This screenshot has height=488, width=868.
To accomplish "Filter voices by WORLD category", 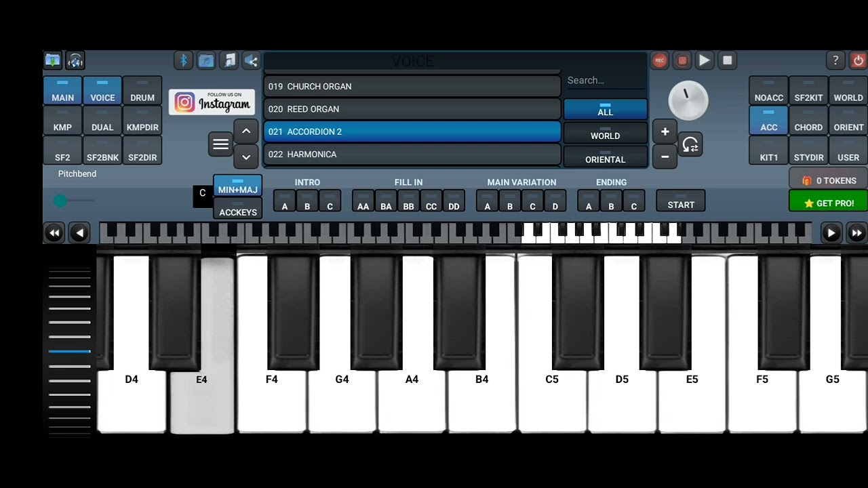I will coord(606,133).
